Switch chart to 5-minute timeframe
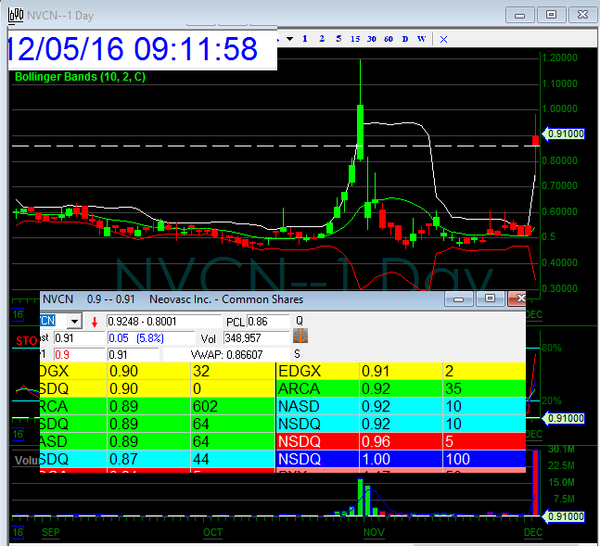 tap(338, 39)
